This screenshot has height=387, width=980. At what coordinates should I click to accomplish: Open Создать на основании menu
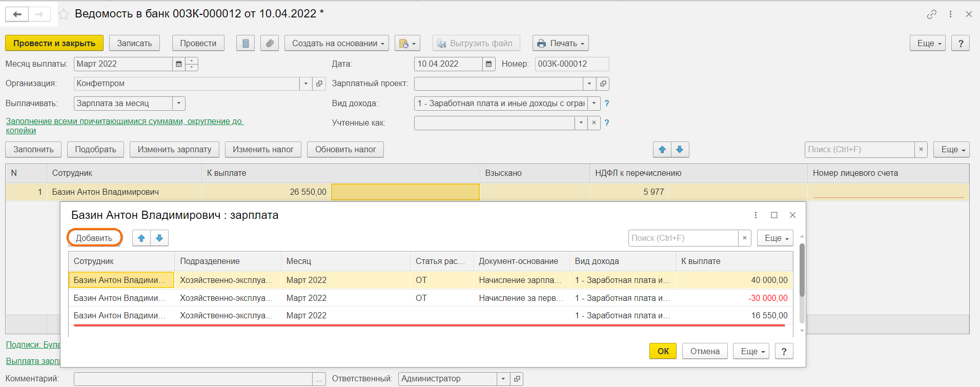(337, 44)
